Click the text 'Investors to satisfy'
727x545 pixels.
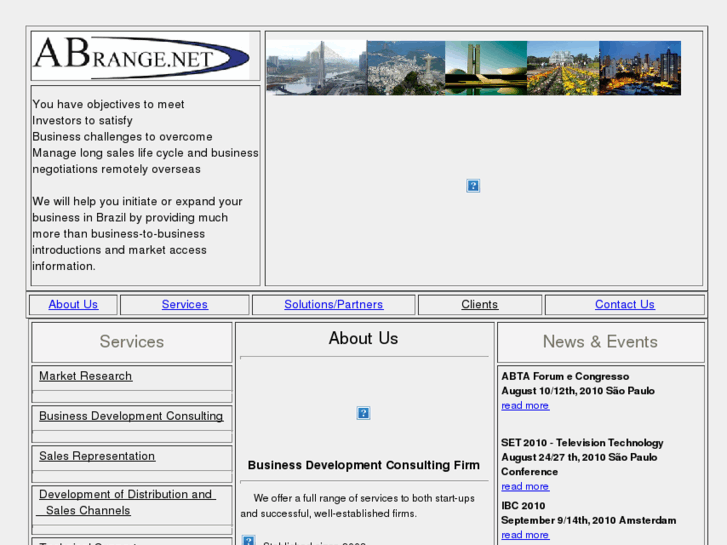(x=83, y=121)
